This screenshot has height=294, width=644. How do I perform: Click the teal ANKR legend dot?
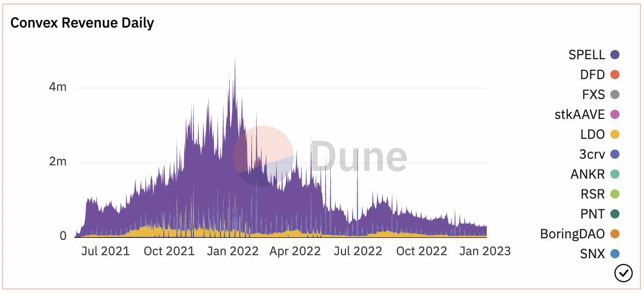tap(615, 175)
